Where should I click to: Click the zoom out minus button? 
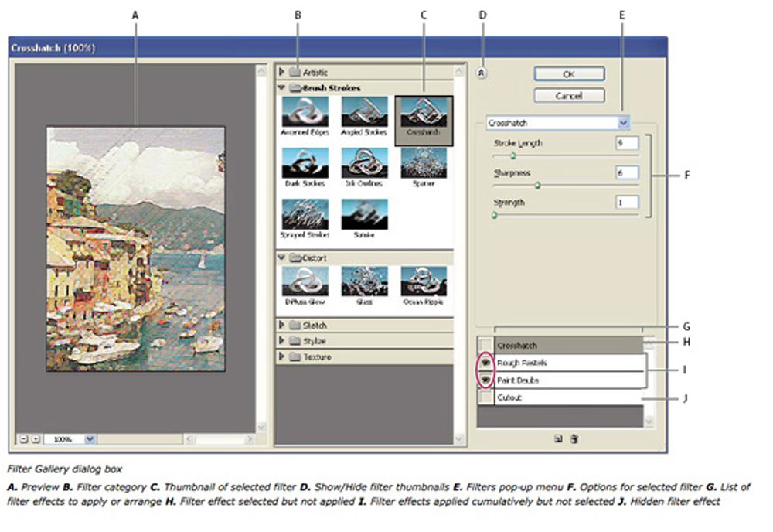[25, 438]
